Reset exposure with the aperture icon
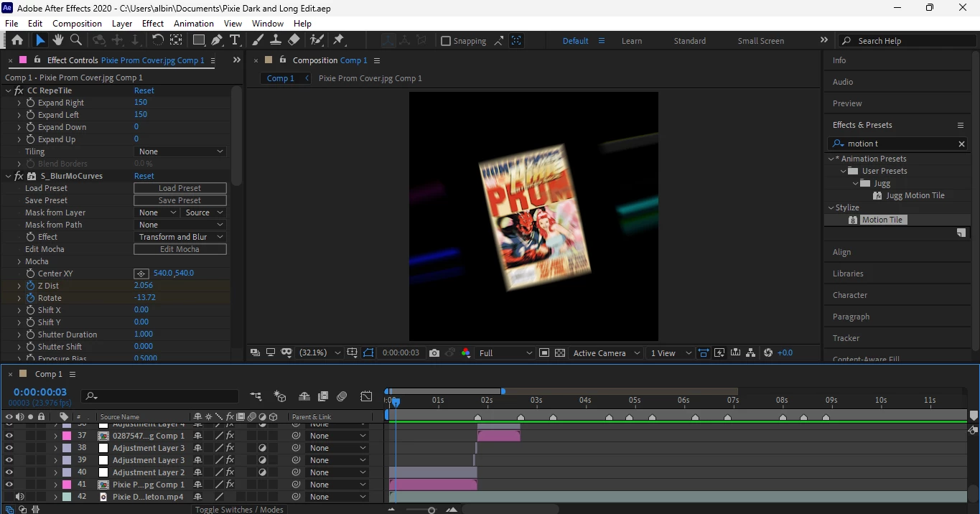 point(768,352)
